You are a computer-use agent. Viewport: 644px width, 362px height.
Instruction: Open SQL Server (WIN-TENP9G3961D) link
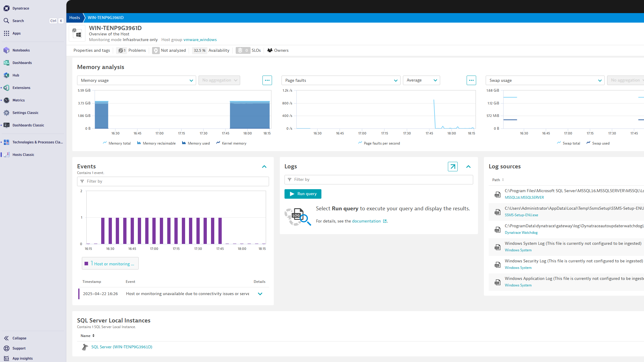click(x=122, y=347)
